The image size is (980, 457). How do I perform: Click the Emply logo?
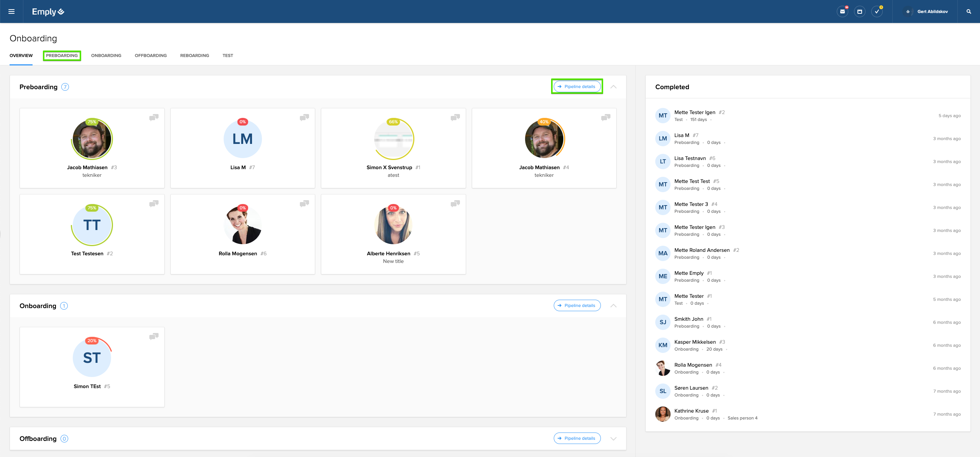click(x=48, y=11)
